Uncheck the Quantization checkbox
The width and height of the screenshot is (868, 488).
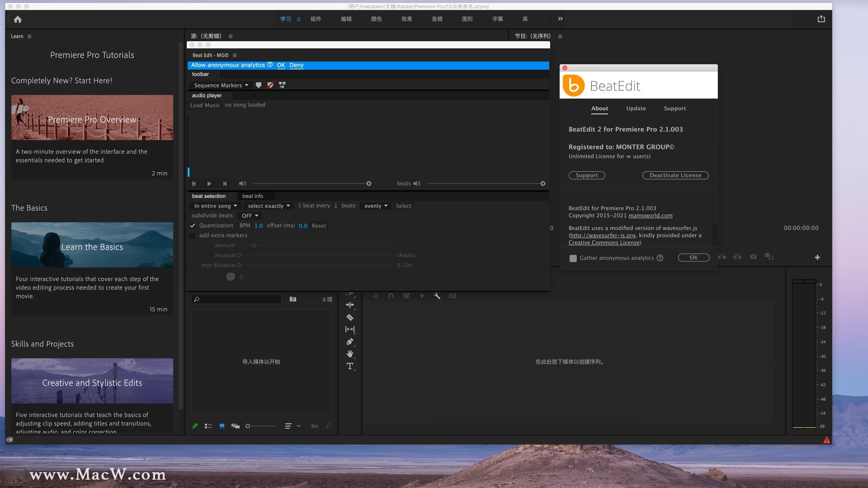click(x=193, y=225)
